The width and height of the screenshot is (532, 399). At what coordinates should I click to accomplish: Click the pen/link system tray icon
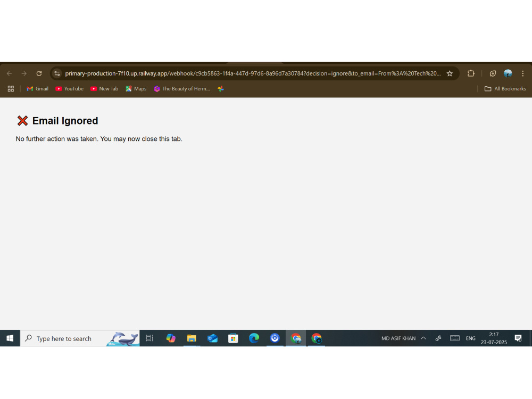438,338
